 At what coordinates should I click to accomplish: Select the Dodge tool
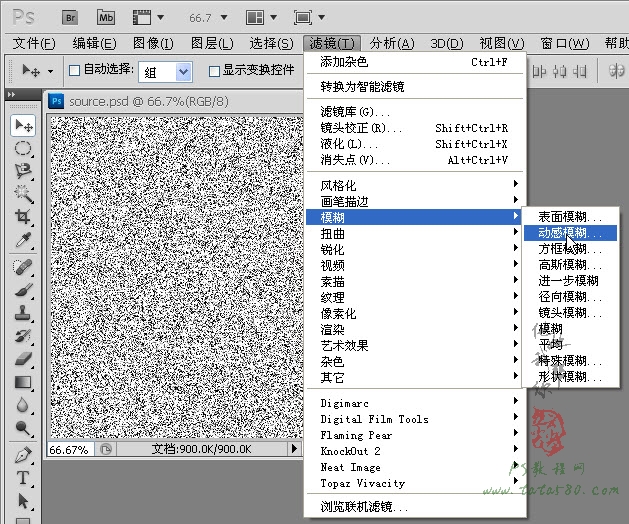click(x=23, y=428)
